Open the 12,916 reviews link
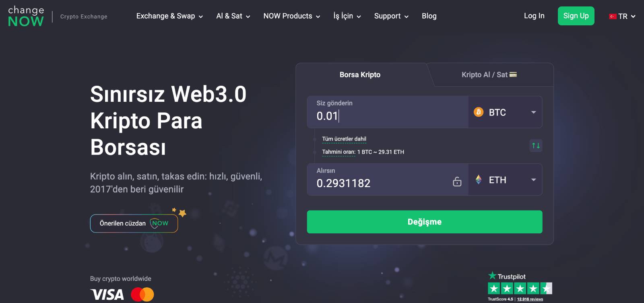The height and width of the screenshot is (303, 644). pos(530,299)
